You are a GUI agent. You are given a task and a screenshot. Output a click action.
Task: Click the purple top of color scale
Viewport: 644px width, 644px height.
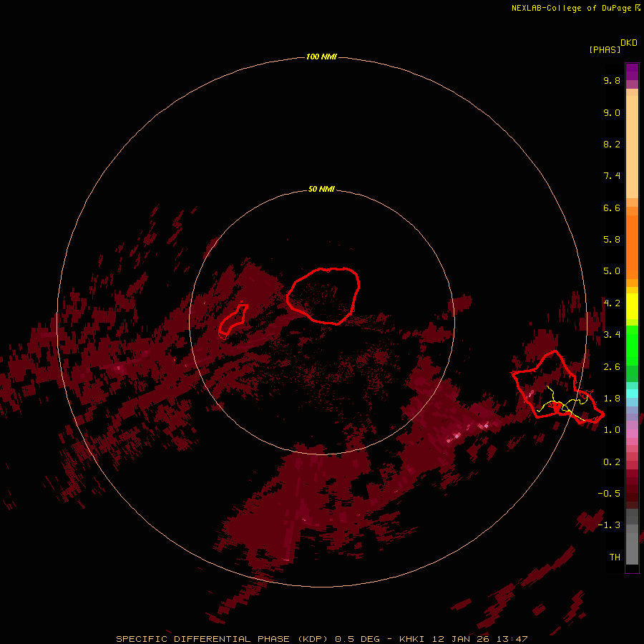click(x=632, y=72)
